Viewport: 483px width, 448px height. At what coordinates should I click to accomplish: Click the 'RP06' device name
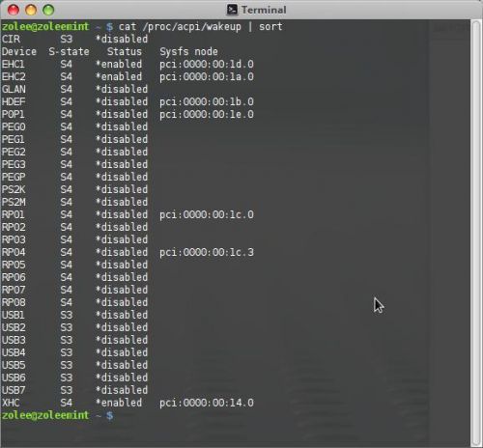point(14,277)
